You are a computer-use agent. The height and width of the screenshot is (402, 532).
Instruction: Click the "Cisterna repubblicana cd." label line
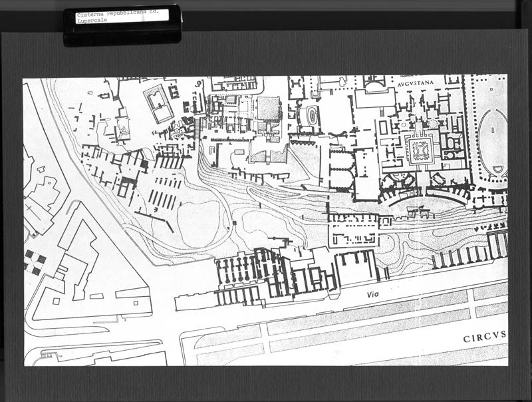coord(118,15)
